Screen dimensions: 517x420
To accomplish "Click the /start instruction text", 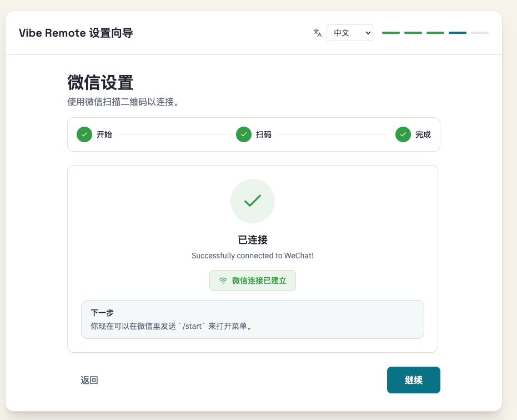I will click(x=172, y=326).
